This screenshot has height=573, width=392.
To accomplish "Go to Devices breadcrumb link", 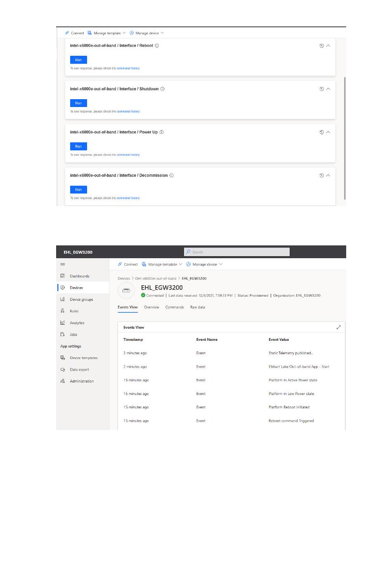I will pos(124,278).
